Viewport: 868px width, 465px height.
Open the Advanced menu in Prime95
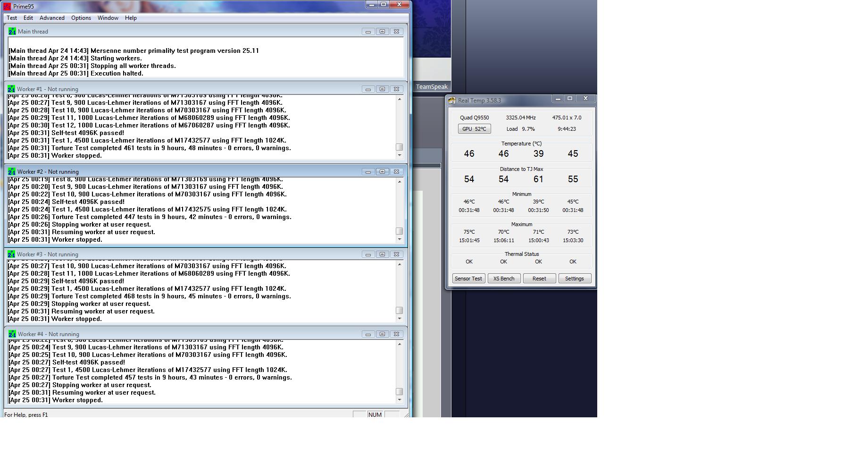click(x=52, y=18)
